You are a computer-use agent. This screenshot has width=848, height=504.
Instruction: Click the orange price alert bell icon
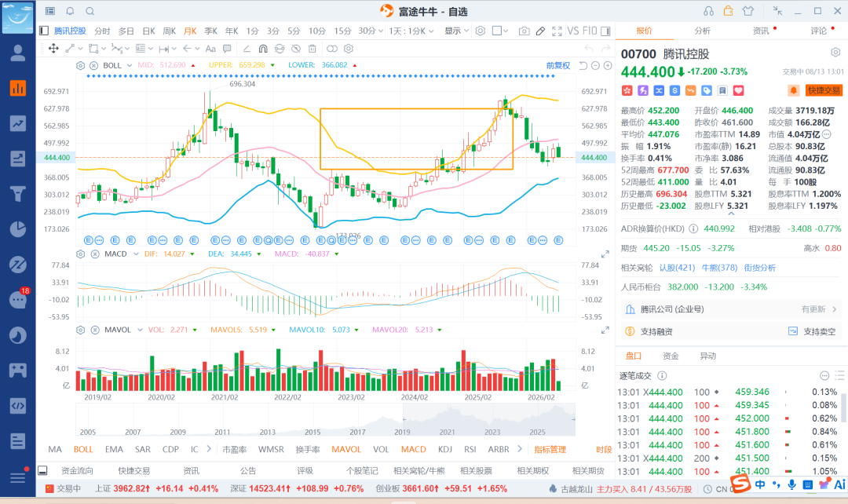[x=793, y=90]
